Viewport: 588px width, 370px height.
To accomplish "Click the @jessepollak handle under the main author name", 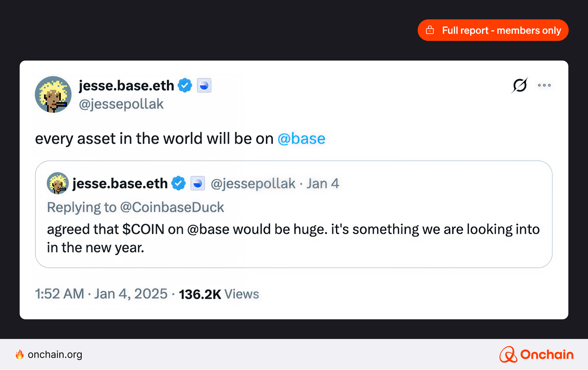I will click(121, 104).
